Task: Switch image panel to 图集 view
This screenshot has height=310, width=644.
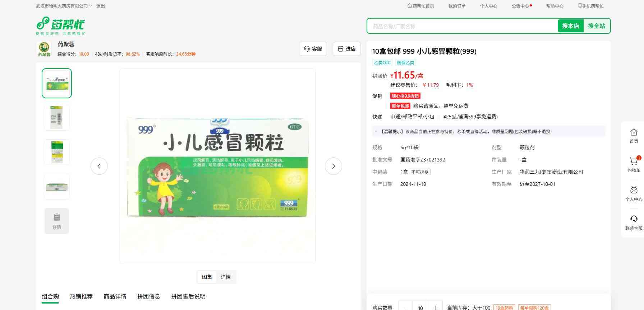Action: [207, 277]
